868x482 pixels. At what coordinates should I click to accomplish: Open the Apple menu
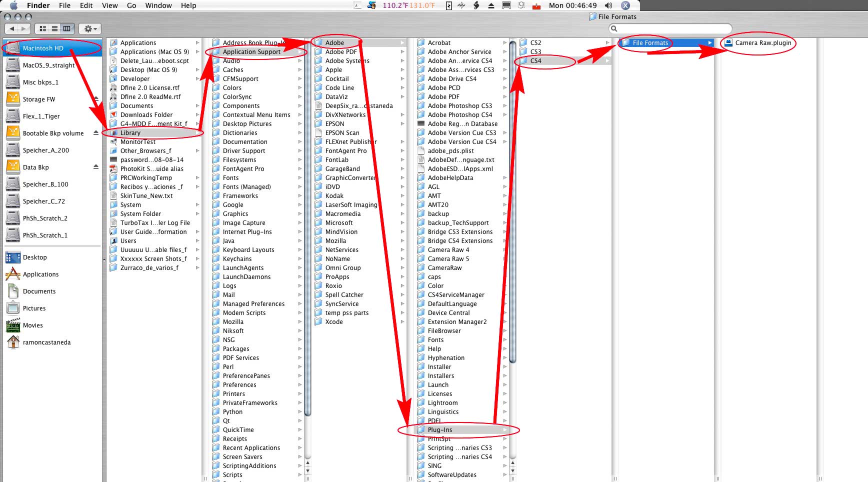13,5
